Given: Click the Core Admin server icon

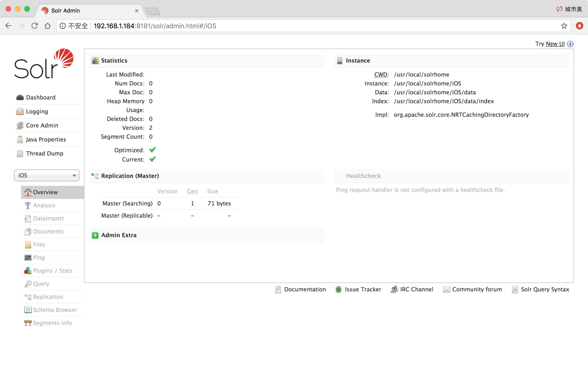Looking at the screenshot, I should point(20,126).
